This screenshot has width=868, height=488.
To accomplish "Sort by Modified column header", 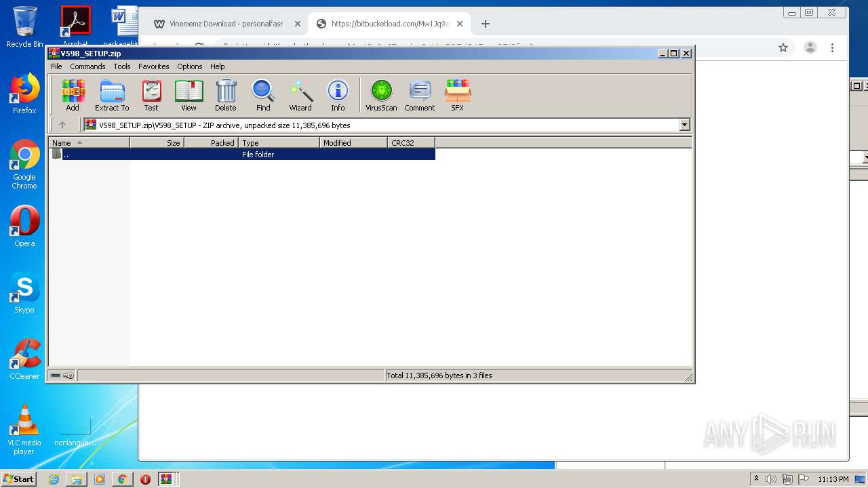I will pyautogui.click(x=353, y=143).
